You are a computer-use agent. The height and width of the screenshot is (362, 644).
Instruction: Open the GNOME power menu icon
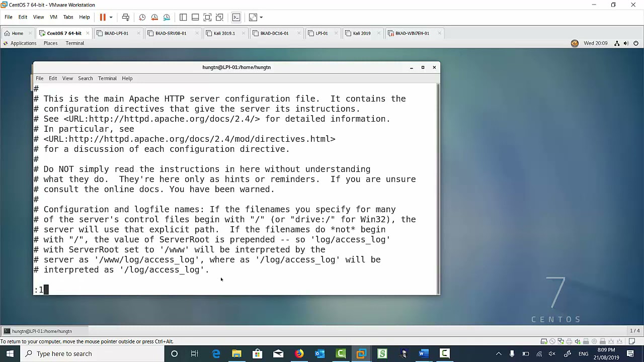(636, 43)
